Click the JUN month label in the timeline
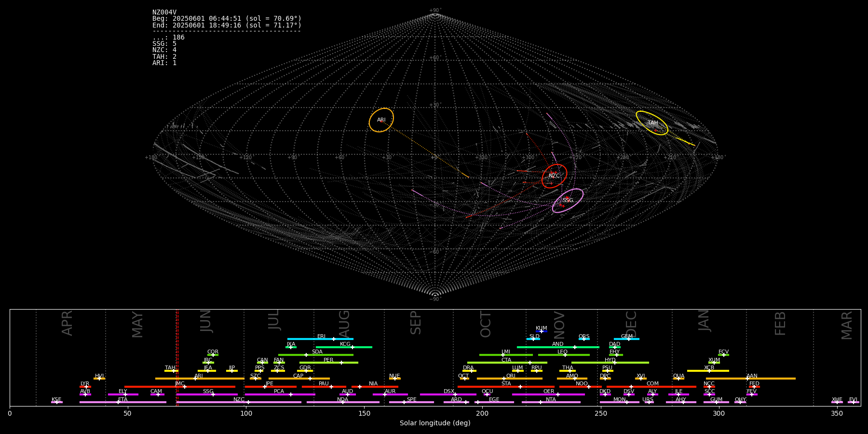This screenshot has width=868, height=434. 205,322
